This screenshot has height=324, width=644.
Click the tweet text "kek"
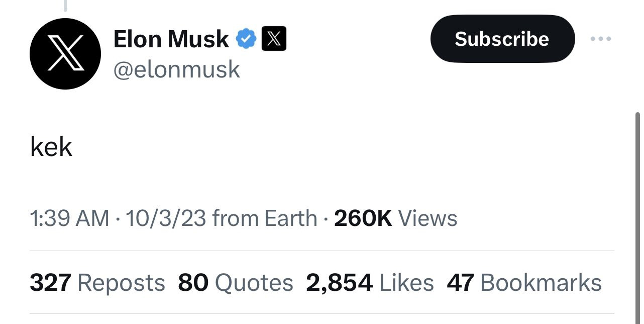(51, 147)
